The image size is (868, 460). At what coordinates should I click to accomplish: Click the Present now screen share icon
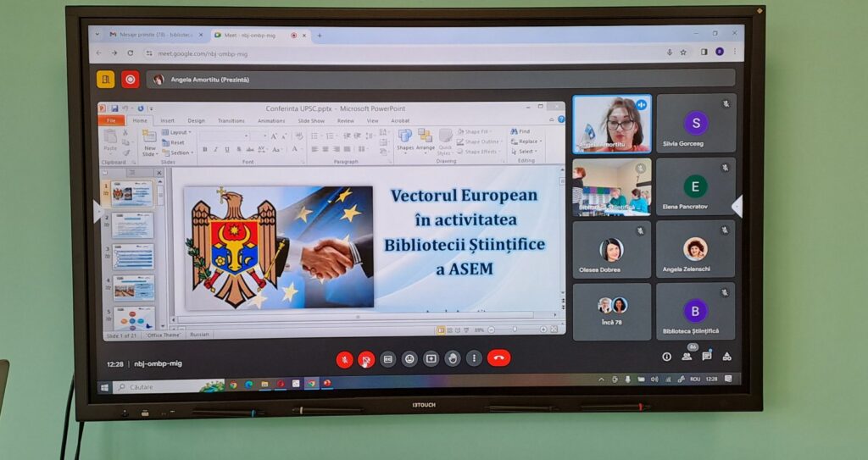(431, 359)
